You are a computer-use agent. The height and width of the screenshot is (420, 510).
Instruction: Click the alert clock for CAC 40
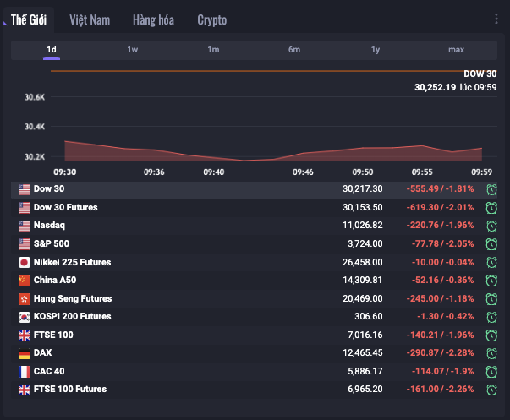491,371
